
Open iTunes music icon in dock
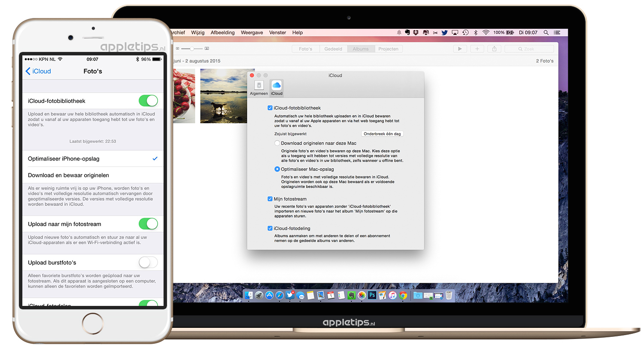[x=393, y=295]
